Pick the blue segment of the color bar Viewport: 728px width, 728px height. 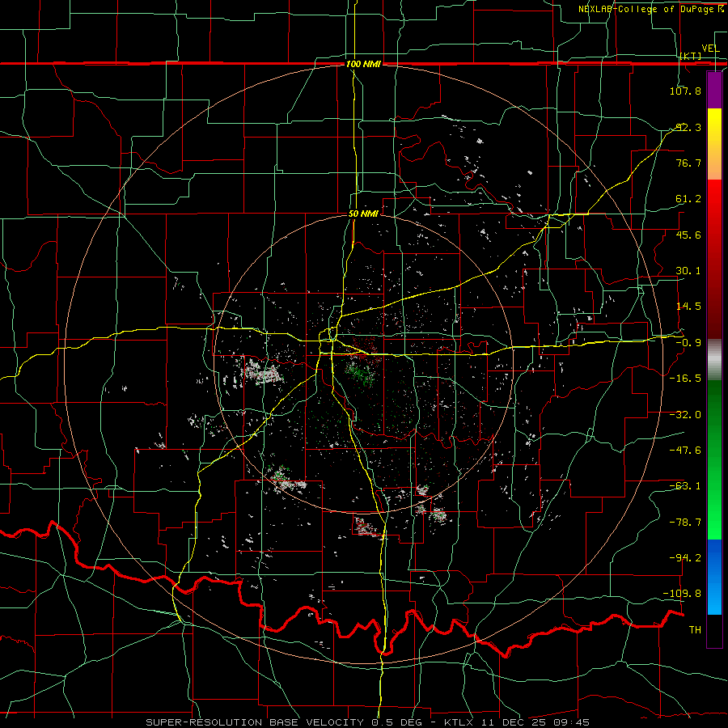(x=714, y=577)
